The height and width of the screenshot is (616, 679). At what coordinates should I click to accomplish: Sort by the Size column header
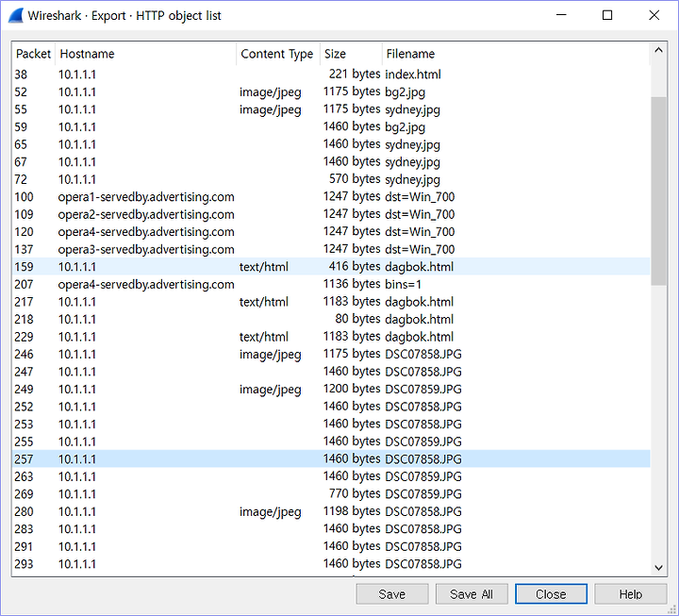click(x=351, y=54)
